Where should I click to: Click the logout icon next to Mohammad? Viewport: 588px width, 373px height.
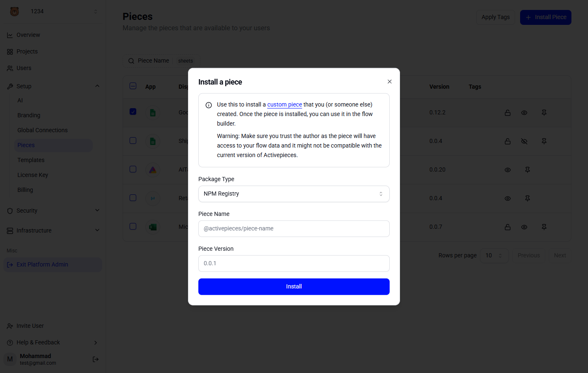[x=96, y=359]
